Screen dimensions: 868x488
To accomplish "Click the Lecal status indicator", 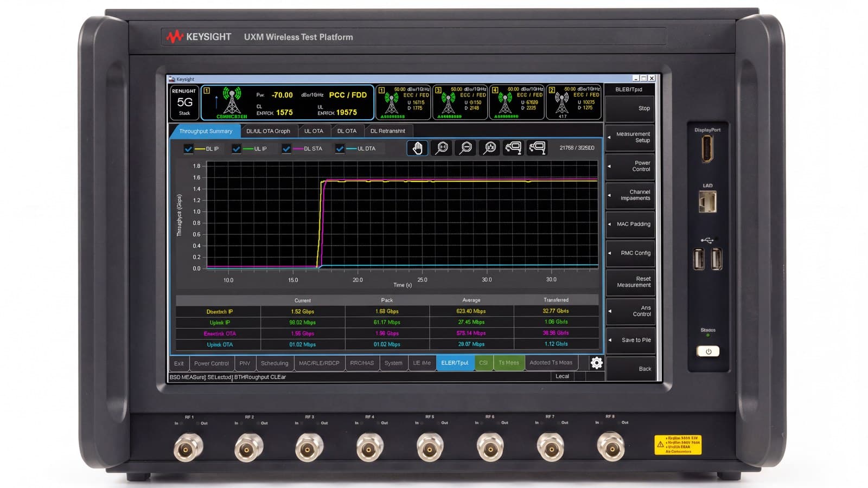I will (563, 376).
